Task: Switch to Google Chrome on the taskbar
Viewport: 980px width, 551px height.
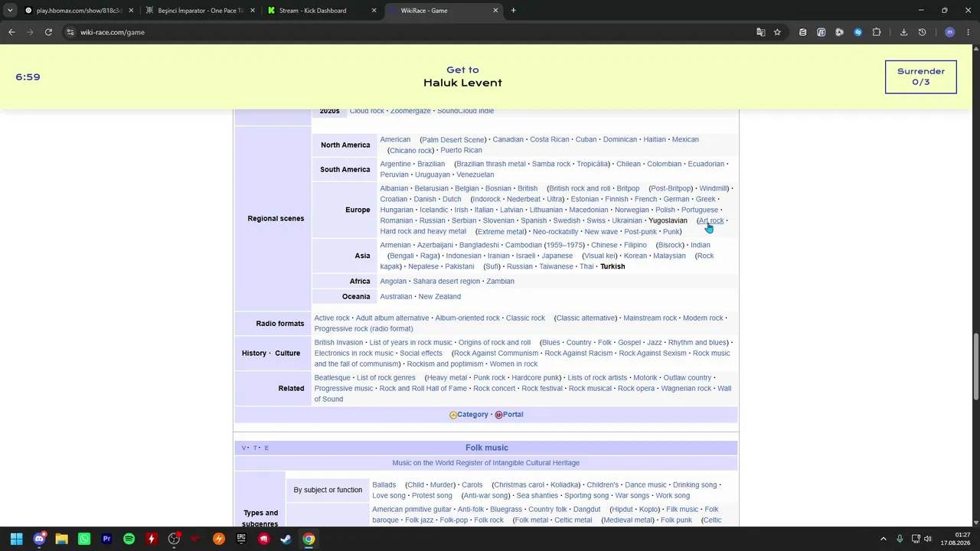Action: 309,539
